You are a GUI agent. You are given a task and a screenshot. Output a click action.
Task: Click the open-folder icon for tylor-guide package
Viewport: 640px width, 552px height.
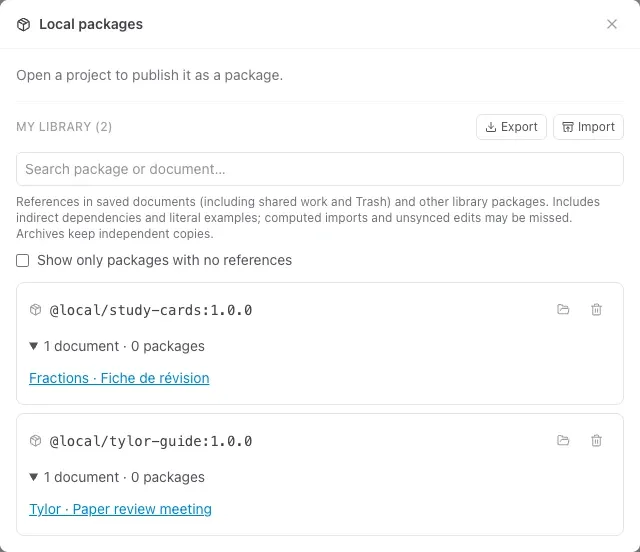click(x=563, y=441)
